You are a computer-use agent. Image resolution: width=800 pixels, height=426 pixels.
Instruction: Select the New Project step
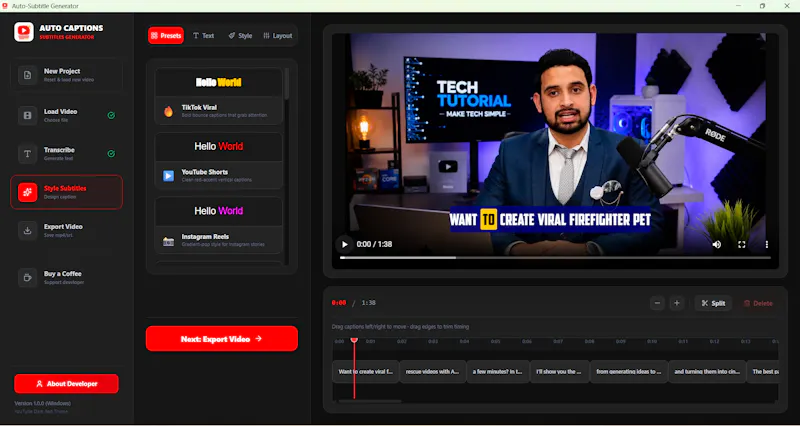[66, 75]
